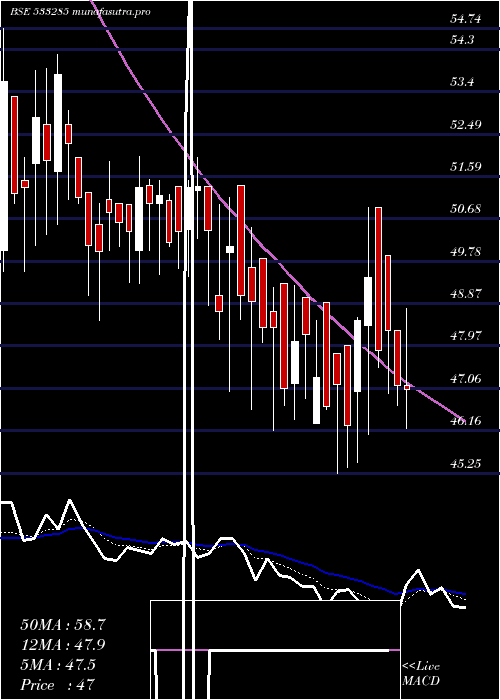Click the 53.4 price level label
Image resolution: width=500 pixels, height=700 pixels.
[x=462, y=82]
